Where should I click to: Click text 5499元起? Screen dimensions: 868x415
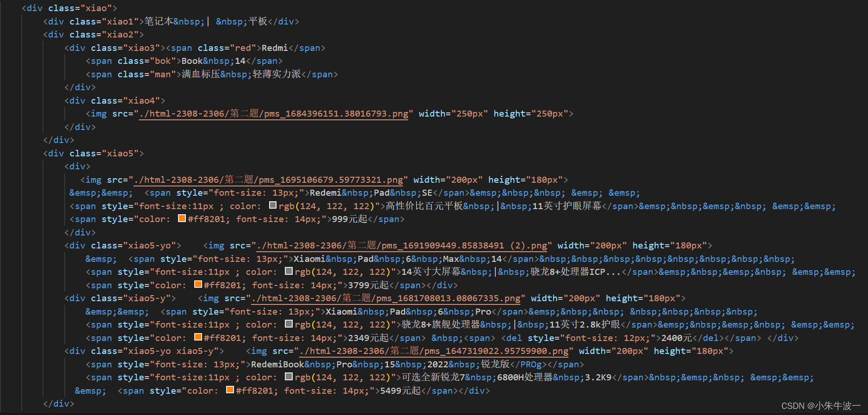pos(400,391)
